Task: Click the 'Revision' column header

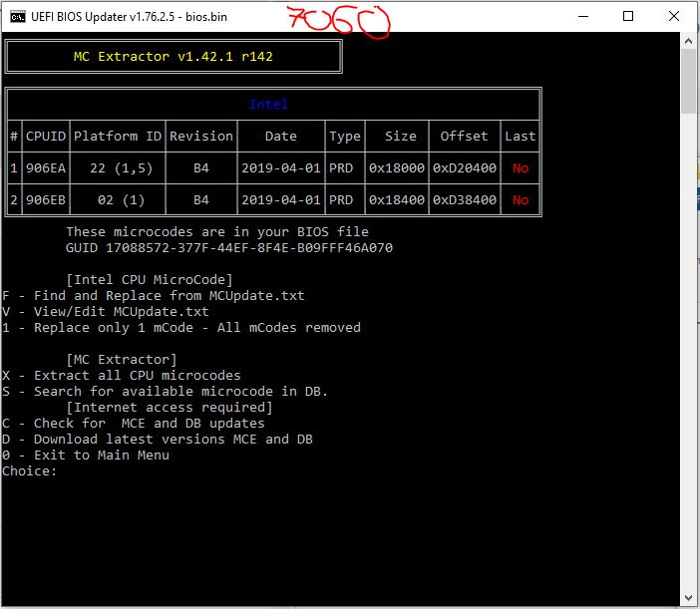Action: [201, 137]
